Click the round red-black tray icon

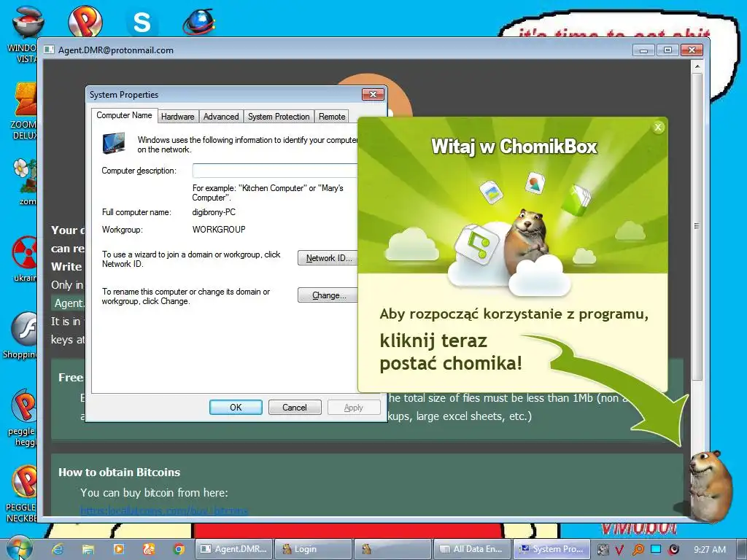click(673, 550)
